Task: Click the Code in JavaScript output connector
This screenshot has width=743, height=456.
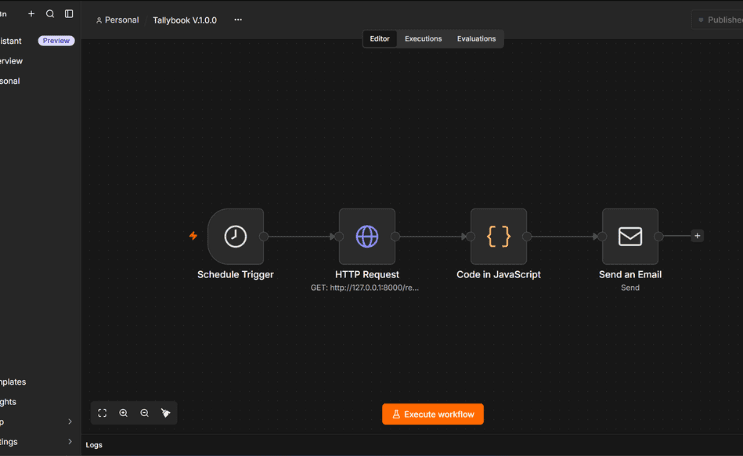Action: (526, 237)
